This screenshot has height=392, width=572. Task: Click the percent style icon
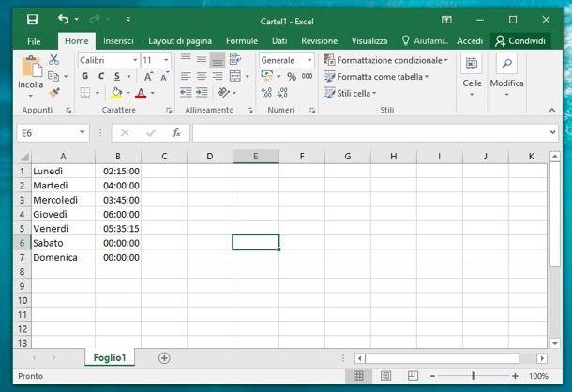tap(292, 77)
